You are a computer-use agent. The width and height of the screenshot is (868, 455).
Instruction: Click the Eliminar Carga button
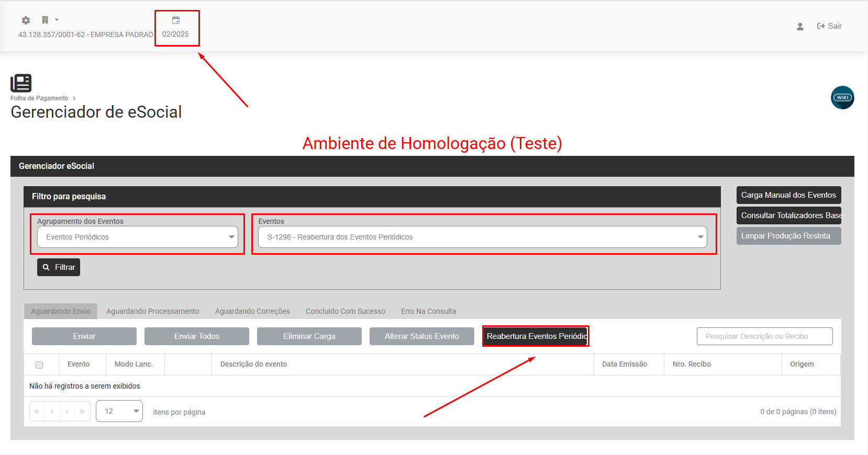pyautogui.click(x=309, y=336)
